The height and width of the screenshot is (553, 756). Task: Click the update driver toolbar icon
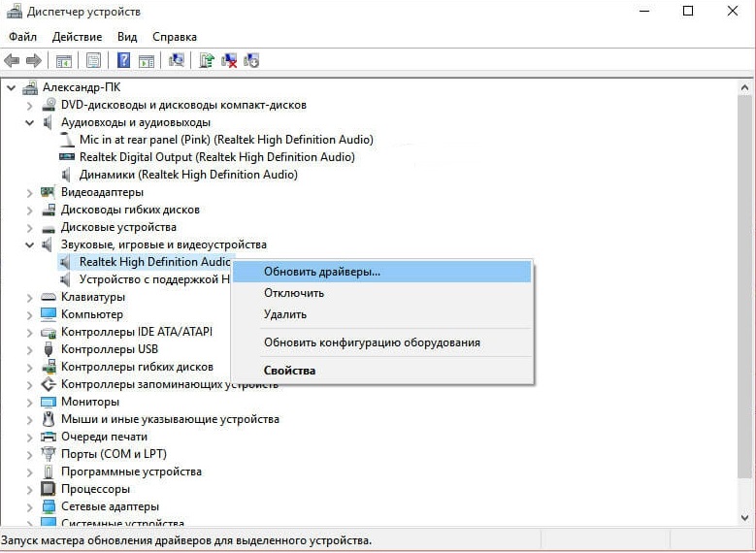coord(206,60)
